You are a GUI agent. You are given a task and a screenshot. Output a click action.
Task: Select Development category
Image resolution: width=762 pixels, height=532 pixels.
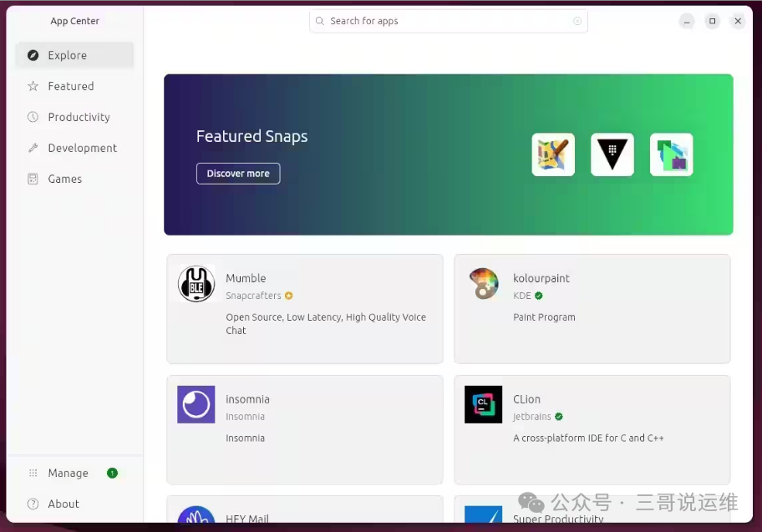tap(74, 148)
